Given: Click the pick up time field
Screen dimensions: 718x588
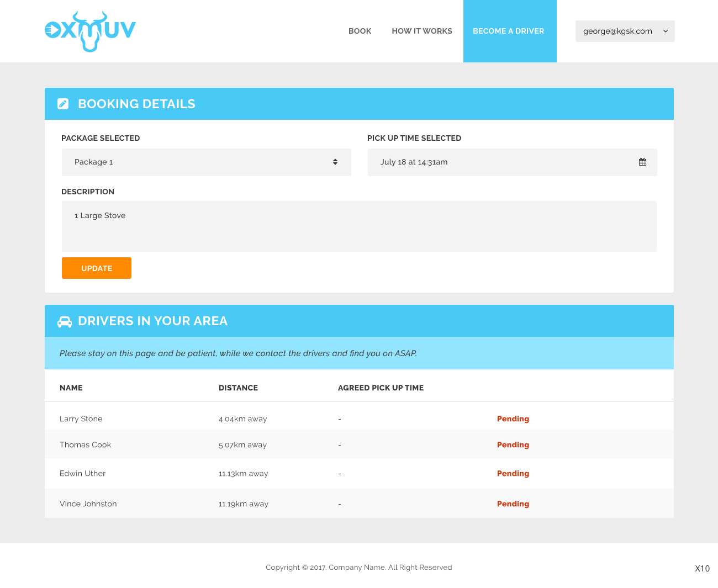Looking at the screenshot, I should pos(513,162).
